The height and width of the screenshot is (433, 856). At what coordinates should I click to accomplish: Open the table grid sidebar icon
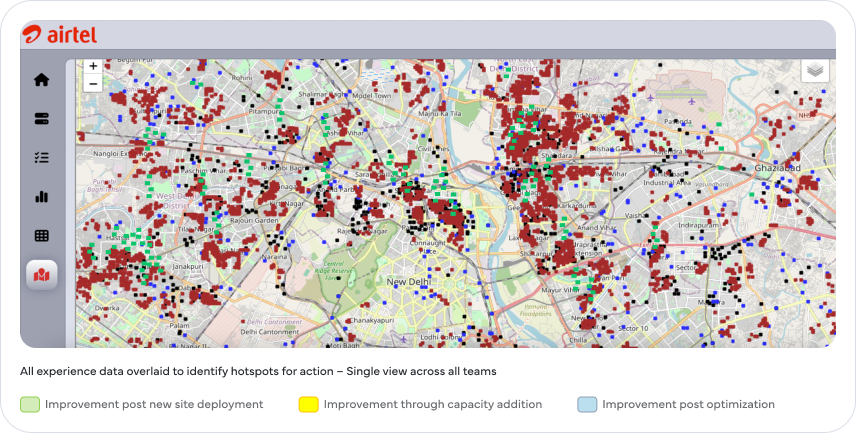click(x=41, y=235)
